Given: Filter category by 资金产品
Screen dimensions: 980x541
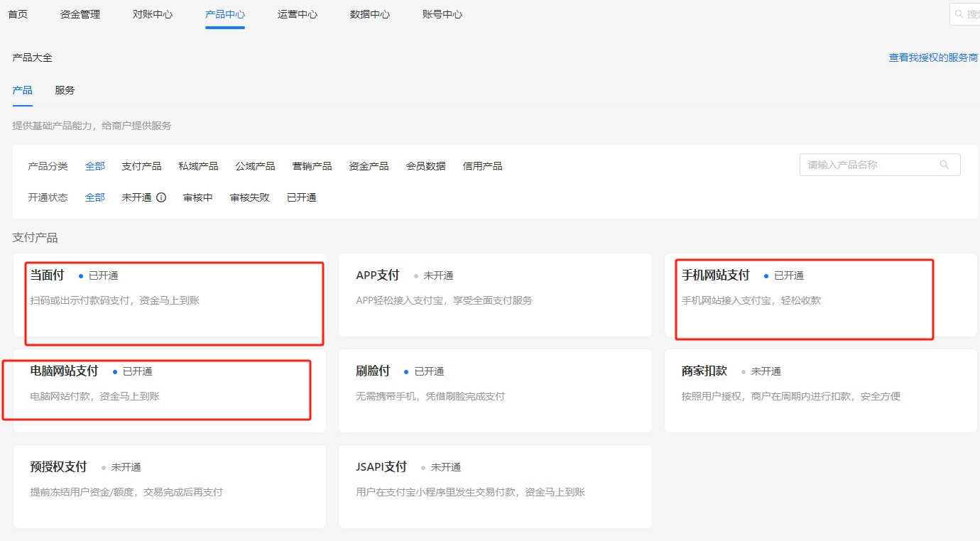Looking at the screenshot, I should tap(369, 166).
